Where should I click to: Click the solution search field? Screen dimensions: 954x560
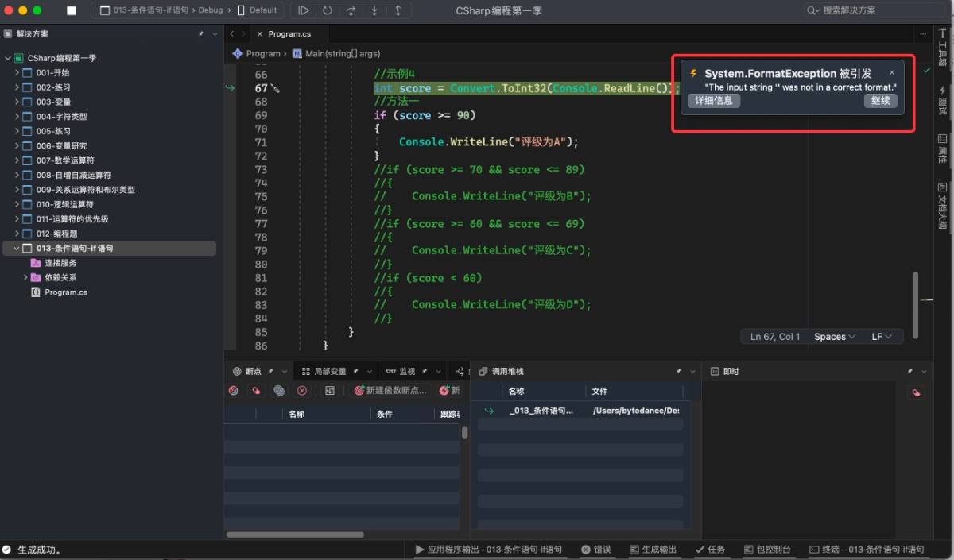coord(874,10)
